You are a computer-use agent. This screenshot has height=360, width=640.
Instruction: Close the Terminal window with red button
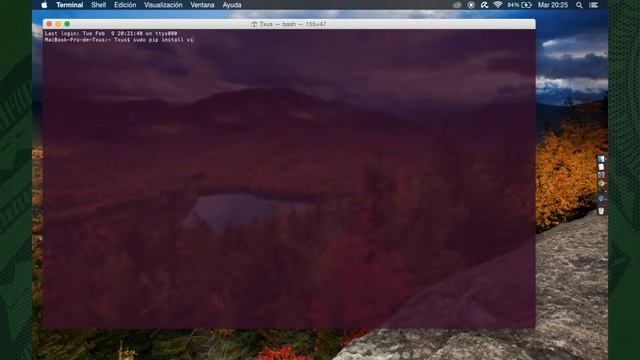click(x=49, y=24)
